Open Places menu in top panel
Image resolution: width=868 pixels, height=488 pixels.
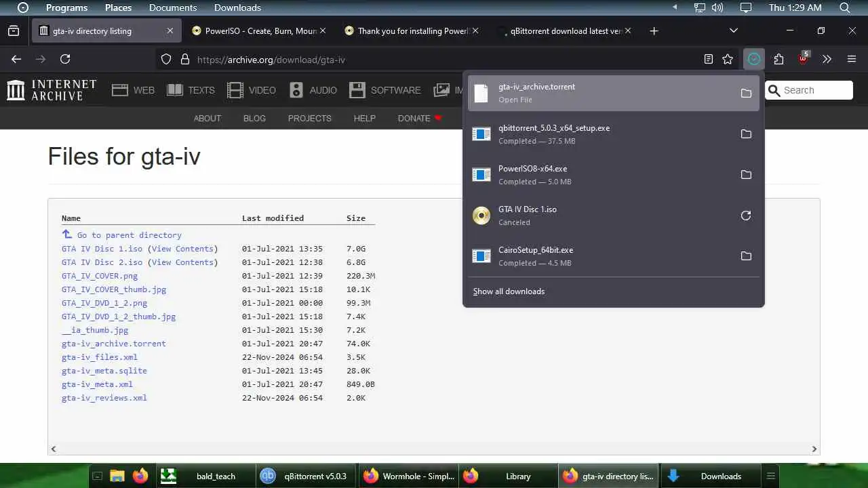coord(118,7)
